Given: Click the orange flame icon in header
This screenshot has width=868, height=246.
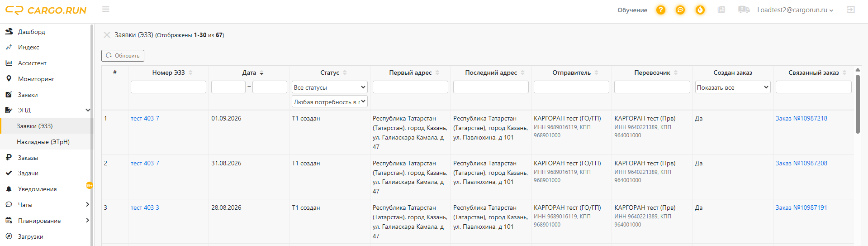Looking at the screenshot, I should coord(700,10).
